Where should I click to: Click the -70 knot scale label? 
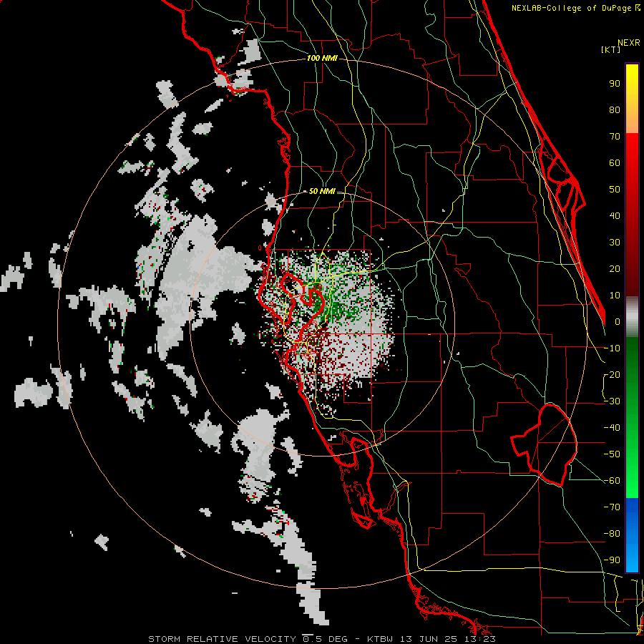coord(612,507)
